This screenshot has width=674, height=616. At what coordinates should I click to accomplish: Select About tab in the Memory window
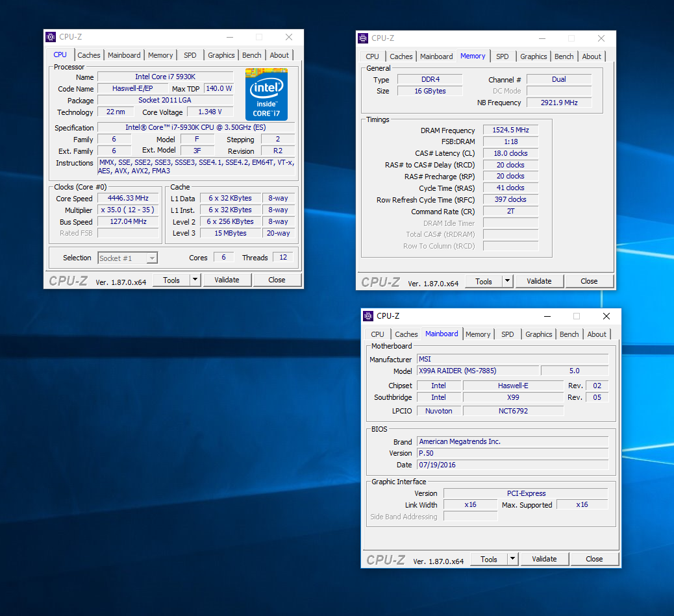[x=592, y=56]
